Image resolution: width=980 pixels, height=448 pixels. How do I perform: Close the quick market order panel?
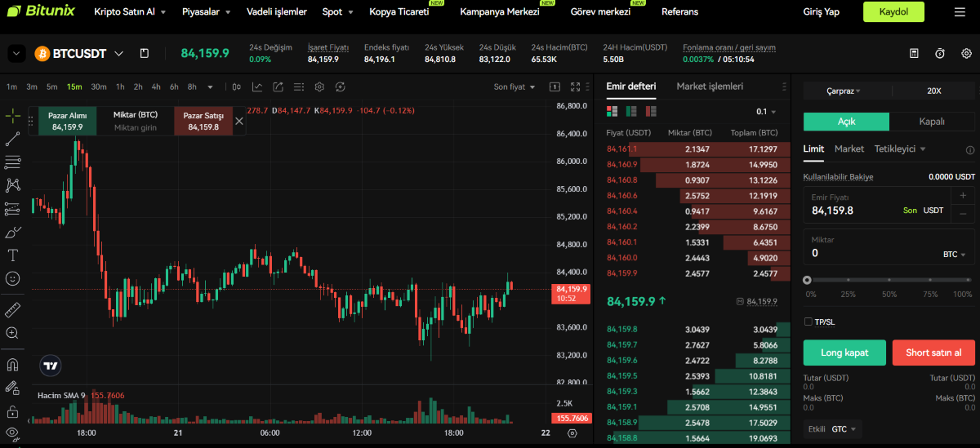pyautogui.click(x=239, y=121)
